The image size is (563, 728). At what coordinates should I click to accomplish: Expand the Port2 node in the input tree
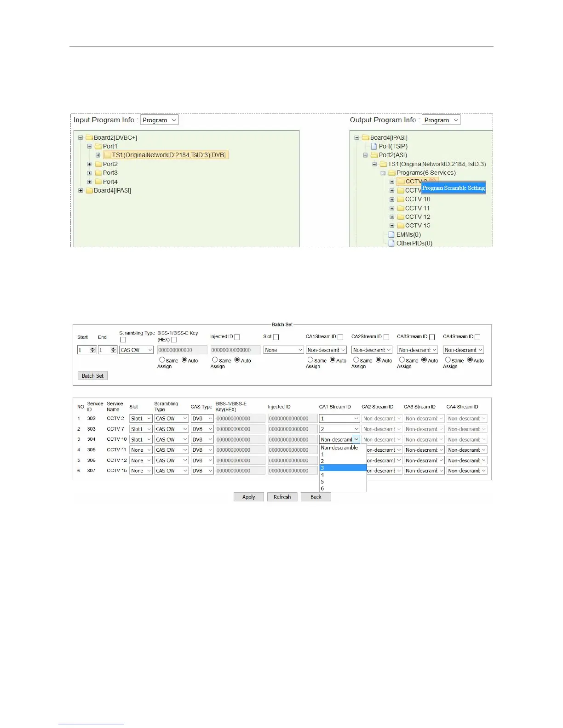pyautogui.click(x=89, y=164)
